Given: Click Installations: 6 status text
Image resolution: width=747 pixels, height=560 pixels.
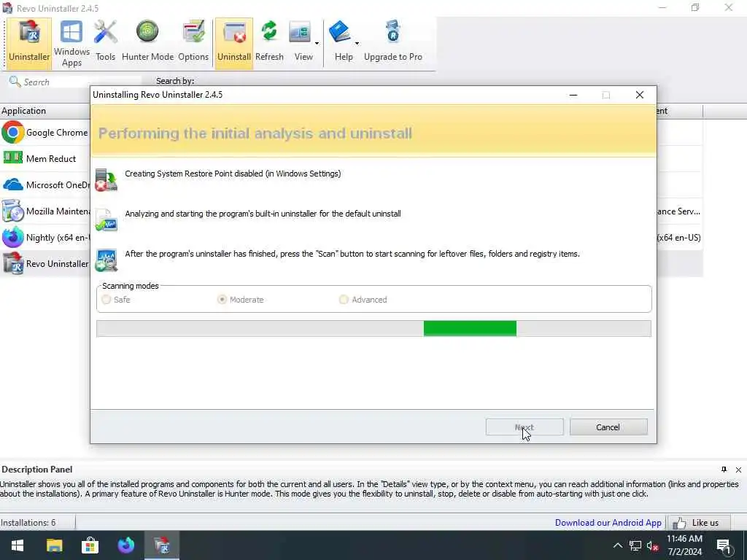Looking at the screenshot, I should point(28,522).
